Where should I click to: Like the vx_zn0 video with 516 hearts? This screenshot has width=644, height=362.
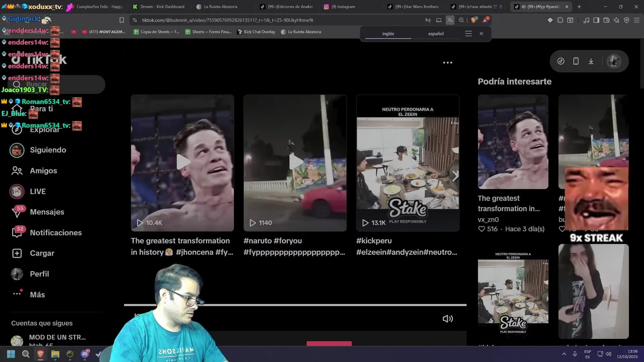482,229
